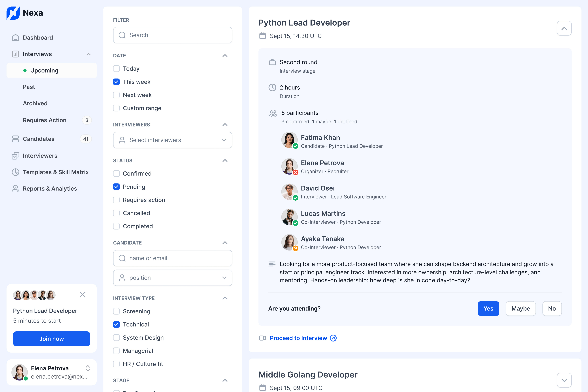Click Fatima Khan's avatar
The height and width of the screenshot is (392, 588).
[x=290, y=140]
